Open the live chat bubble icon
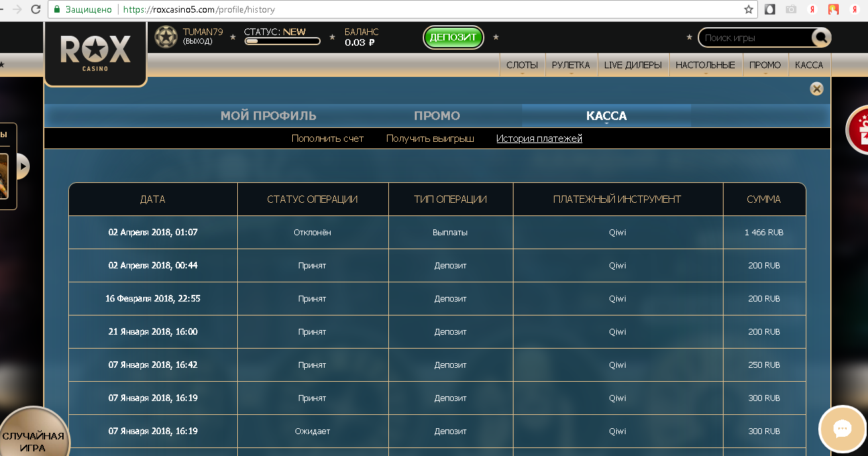Viewport: 868px width, 456px height. (x=842, y=429)
